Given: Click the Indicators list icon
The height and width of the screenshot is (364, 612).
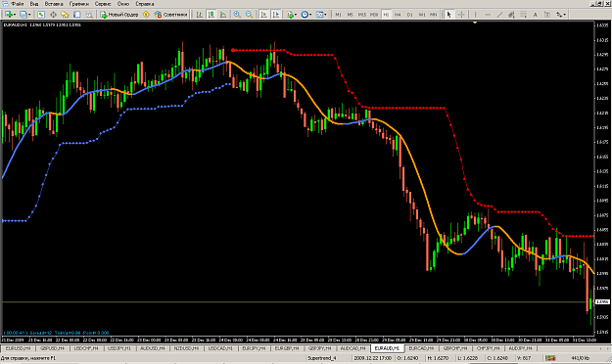Looking at the screenshot, I should [x=290, y=15].
